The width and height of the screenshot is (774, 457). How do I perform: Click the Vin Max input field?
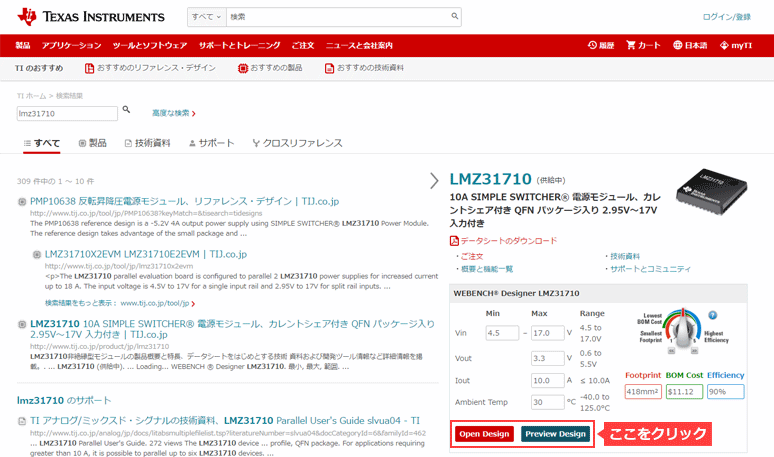coord(547,333)
